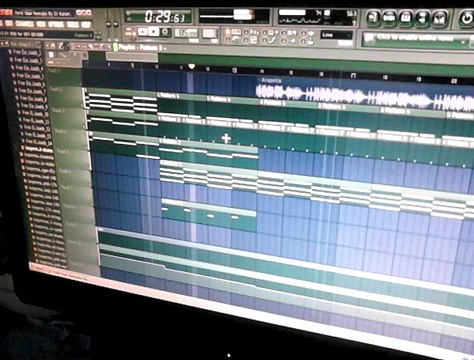Open the TOOLS menu
474x360 pixels.
click(x=73, y=25)
